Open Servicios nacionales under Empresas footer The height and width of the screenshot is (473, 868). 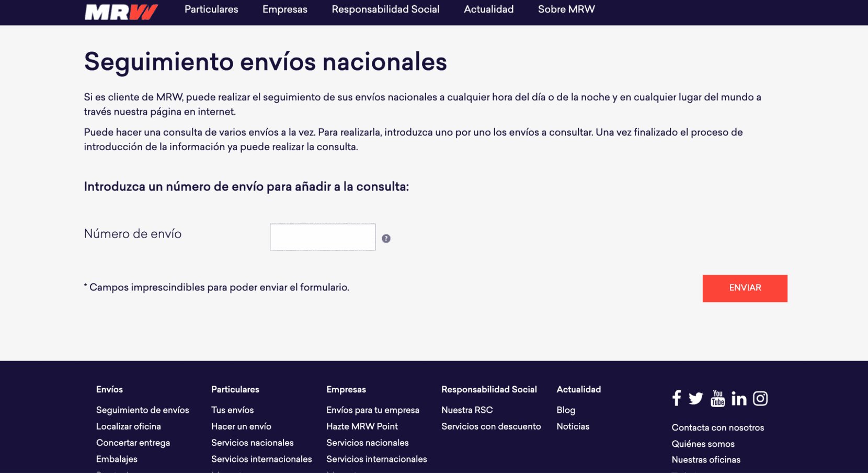tap(368, 443)
